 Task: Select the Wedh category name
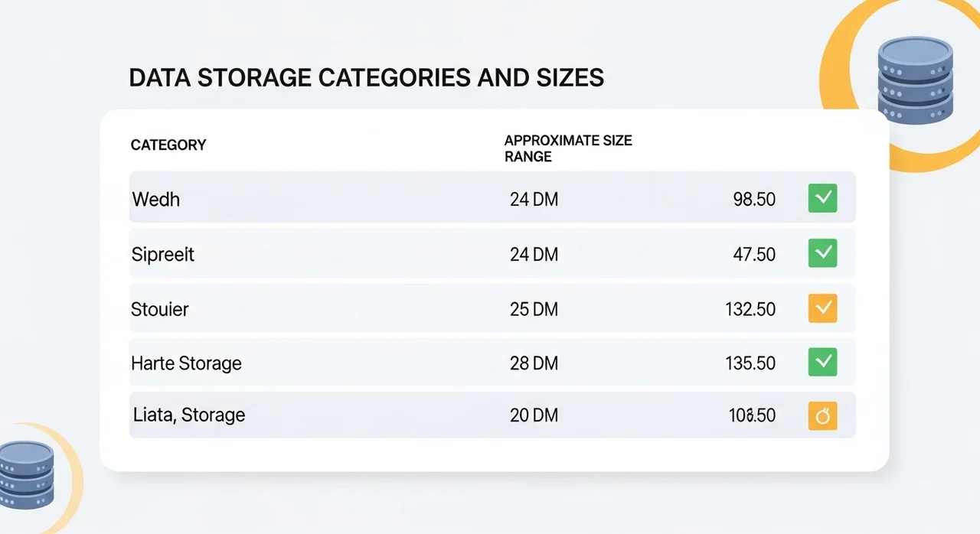coord(156,199)
